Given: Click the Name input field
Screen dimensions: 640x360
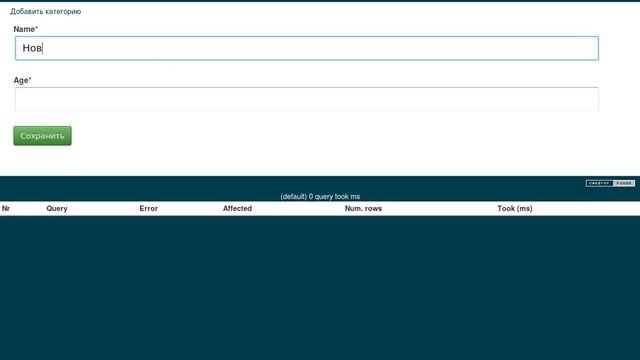Looking at the screenshot, I should click(307, 48).
